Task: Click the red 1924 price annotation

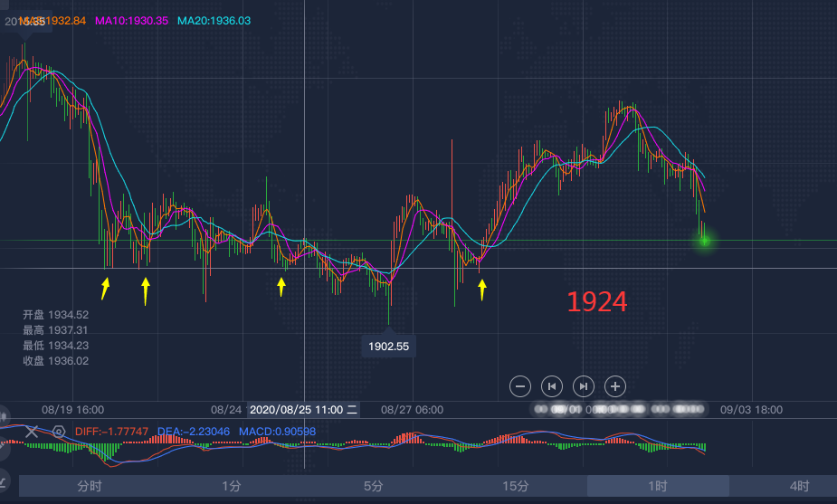Action: [x=597, y=302]
